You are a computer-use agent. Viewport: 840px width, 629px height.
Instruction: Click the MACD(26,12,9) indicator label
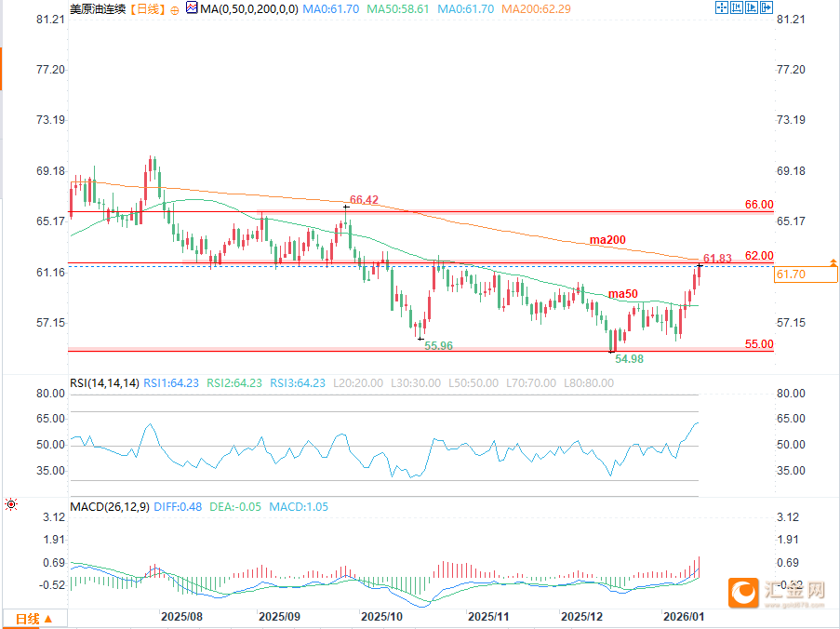click(110, 507)
